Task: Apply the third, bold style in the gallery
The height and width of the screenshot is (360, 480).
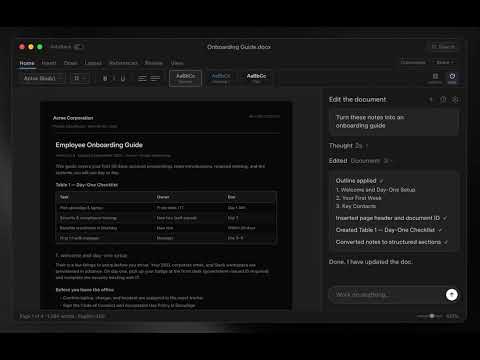Action: click(x=256, y=78)
